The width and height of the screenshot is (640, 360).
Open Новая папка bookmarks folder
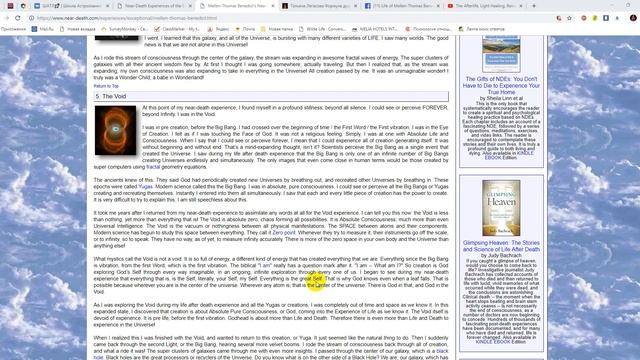tap(277, 29)
